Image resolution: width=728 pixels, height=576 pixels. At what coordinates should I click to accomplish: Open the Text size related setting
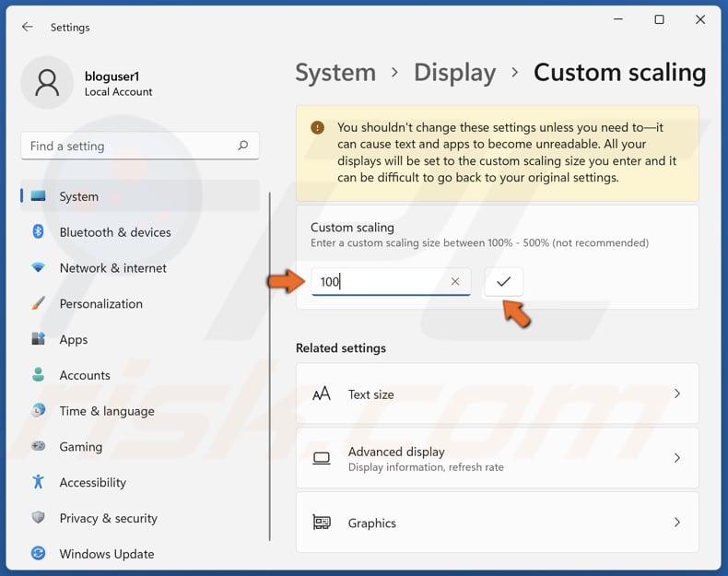coord(498,394)
